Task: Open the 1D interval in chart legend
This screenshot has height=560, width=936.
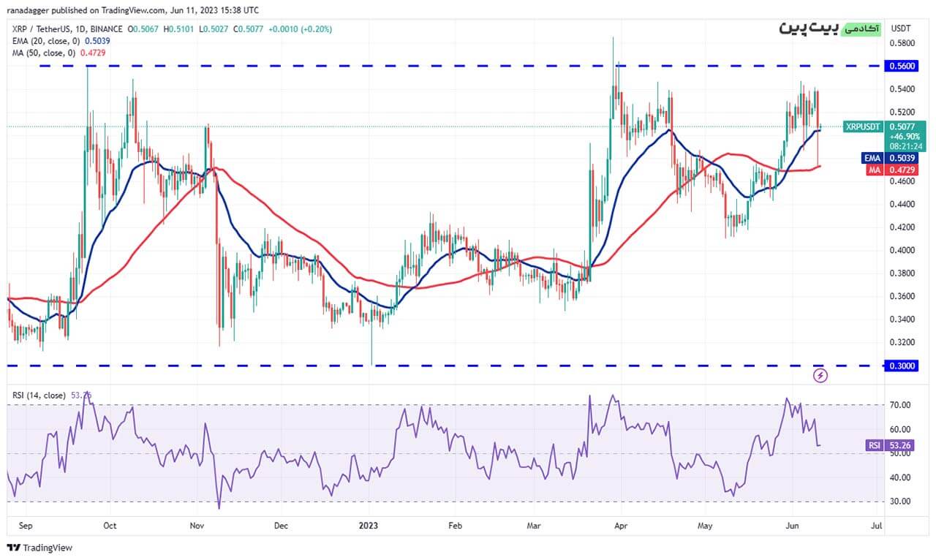Action: click(80, 29)
